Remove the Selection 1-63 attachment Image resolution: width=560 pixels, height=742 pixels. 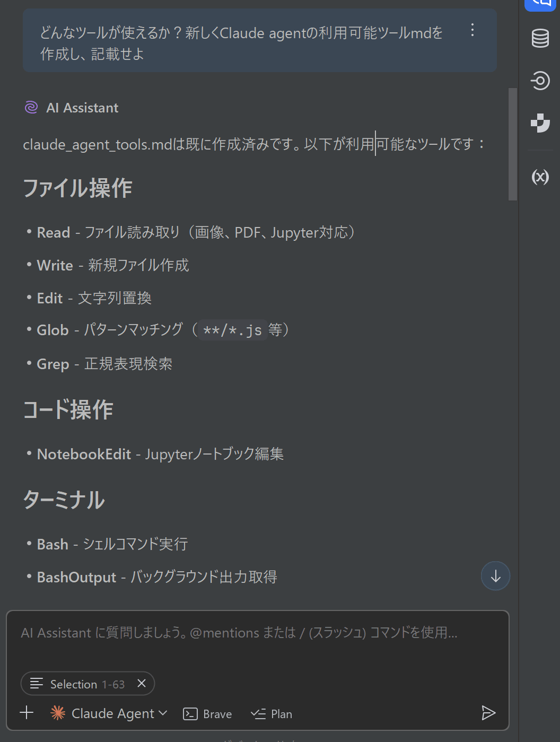141,684
